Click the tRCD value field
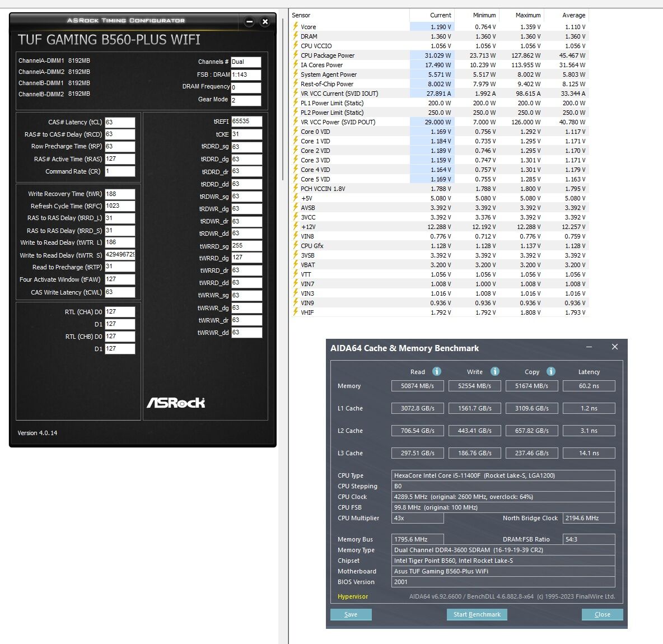 pyautogui.click(x=120, y=134)
